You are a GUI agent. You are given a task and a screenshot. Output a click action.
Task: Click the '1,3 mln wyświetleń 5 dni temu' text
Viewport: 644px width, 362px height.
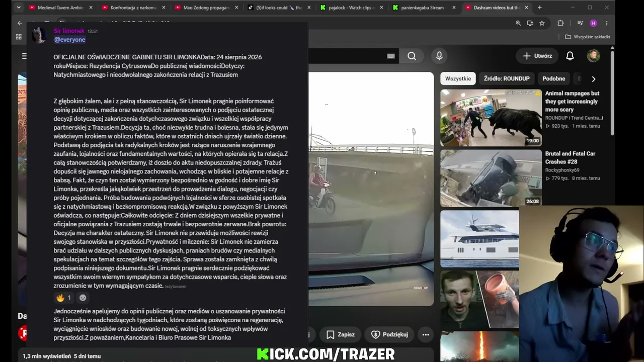point(62,356)
